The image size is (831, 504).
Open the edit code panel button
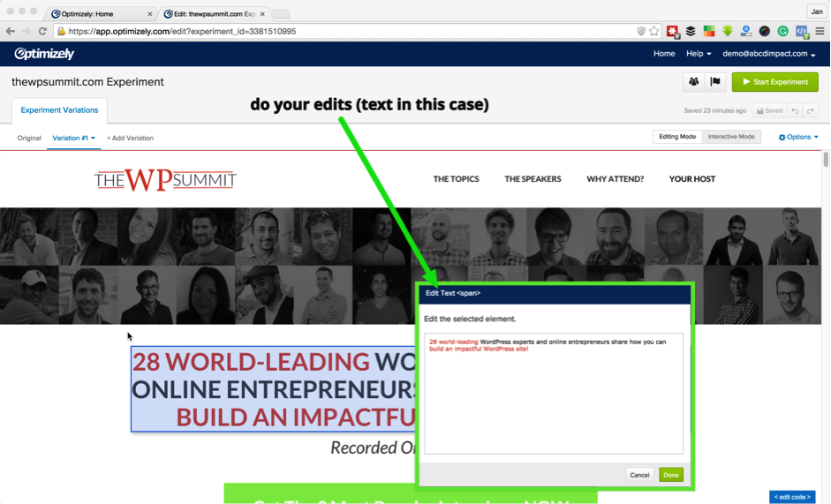(792, 497)
